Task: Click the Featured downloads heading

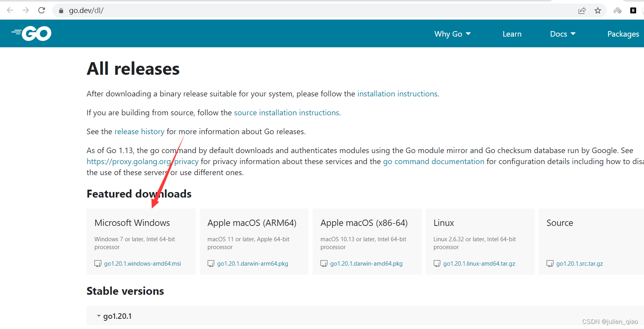Action: (x=139, y=194)
